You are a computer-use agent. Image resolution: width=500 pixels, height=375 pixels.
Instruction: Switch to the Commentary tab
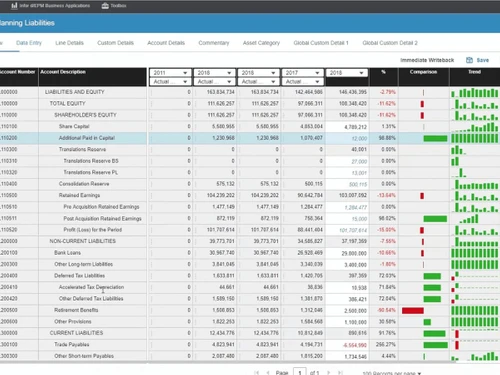[214, 43]
